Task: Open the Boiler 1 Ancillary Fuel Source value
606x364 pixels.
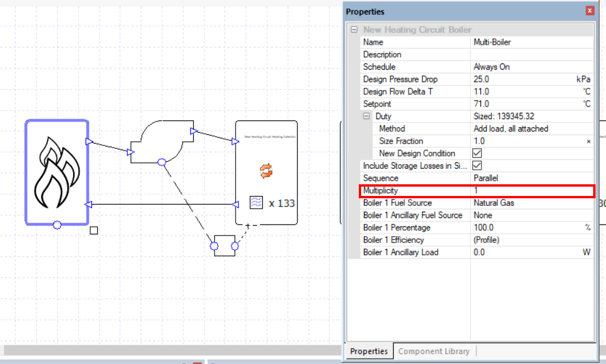Action: (532, 215)
